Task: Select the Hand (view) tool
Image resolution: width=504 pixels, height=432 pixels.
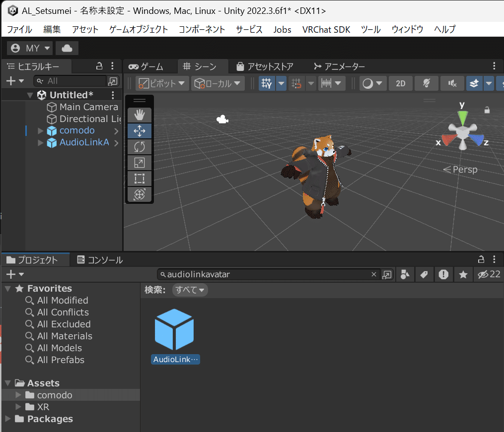Action: click(139, 115)
